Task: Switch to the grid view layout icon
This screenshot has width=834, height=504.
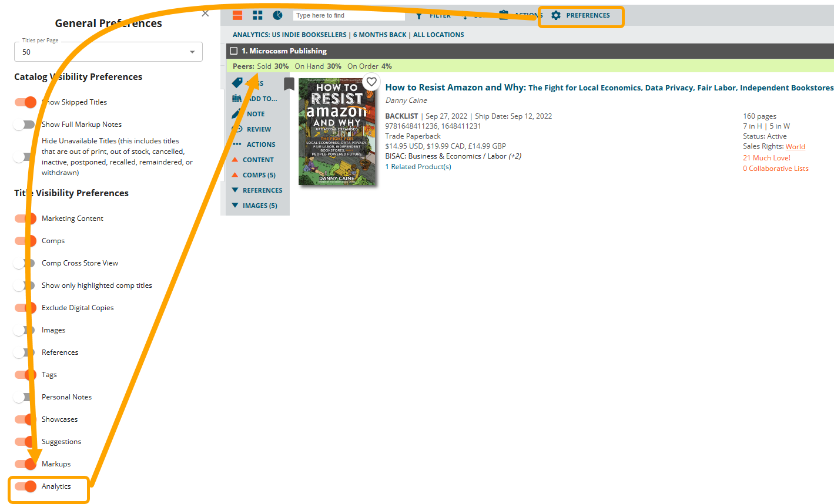Action: coord(257,15)
